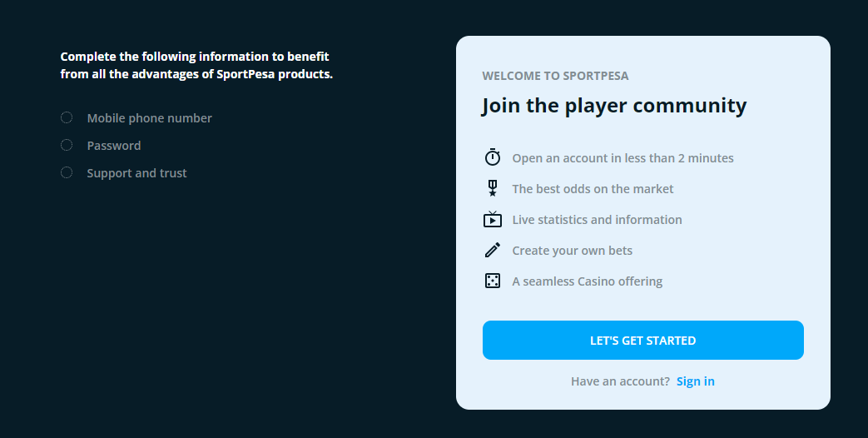Open the Sign in link
The height and width of the screenshot is (438, 868).
(x=695, y=381)
